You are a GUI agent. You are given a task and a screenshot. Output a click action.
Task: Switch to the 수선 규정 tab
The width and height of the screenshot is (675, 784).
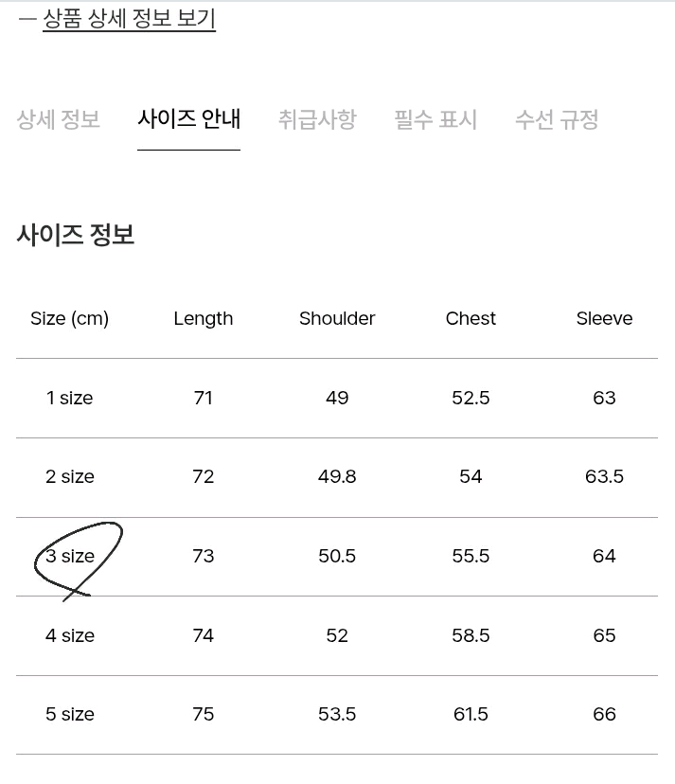point(557,119)
